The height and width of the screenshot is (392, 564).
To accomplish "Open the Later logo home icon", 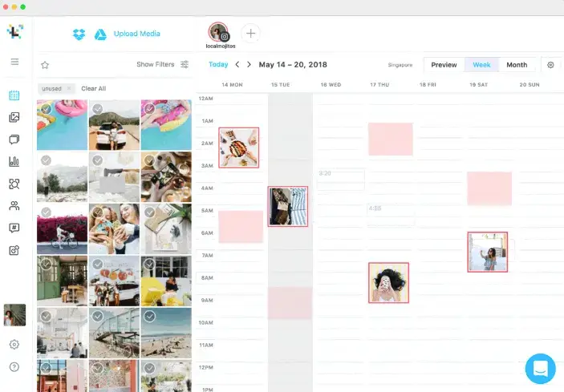I will pos(14,31).
